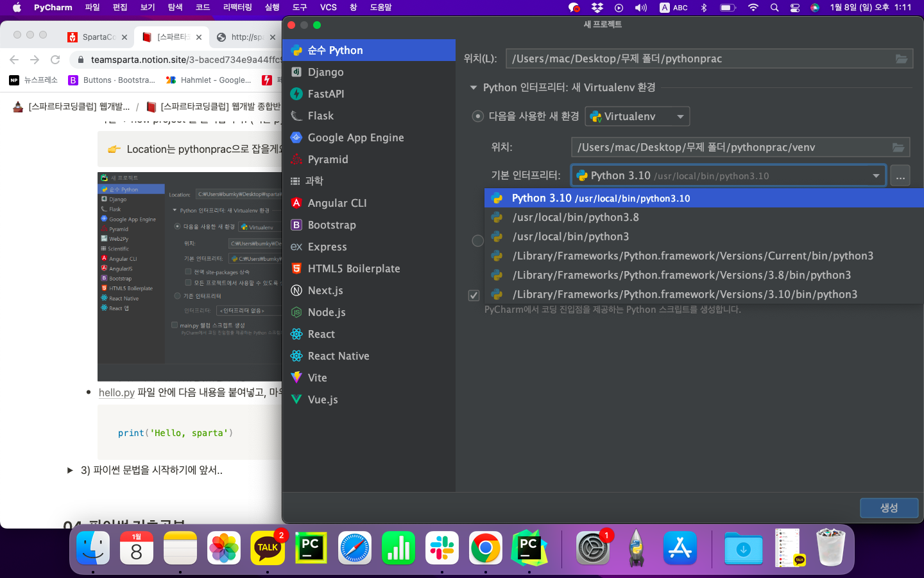The width and height of the screenshot is (924, 578).
Task: Switch to the SpartaCo Chrome tab
Action: click(x=98, y=37)
